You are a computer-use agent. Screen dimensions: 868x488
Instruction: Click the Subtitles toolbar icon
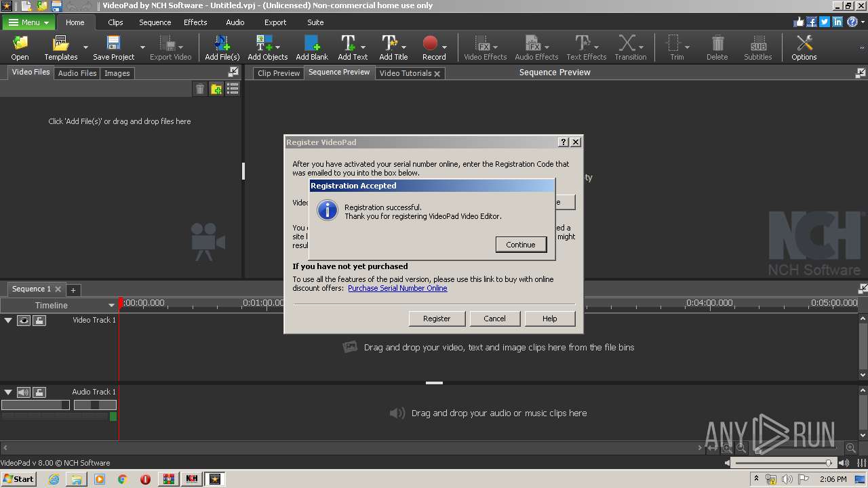pyautogui.click(x=757, y=47)
